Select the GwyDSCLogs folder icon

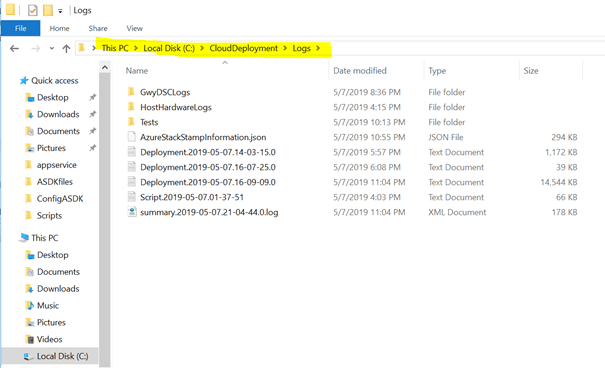point(132,92)
